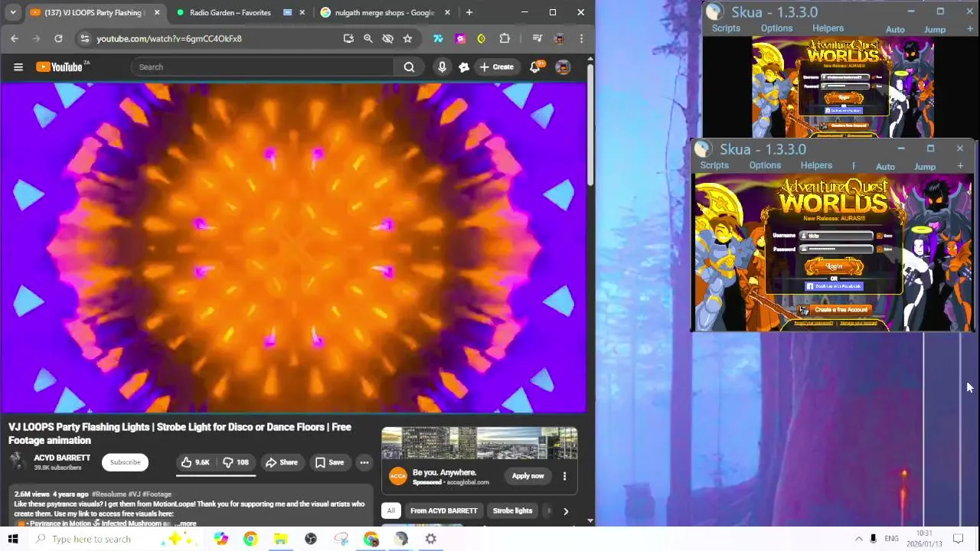Image resolution: width=980 pixels, height=551 pixels.
Task: Open install or cast icon in address bar
Action: 348,38
